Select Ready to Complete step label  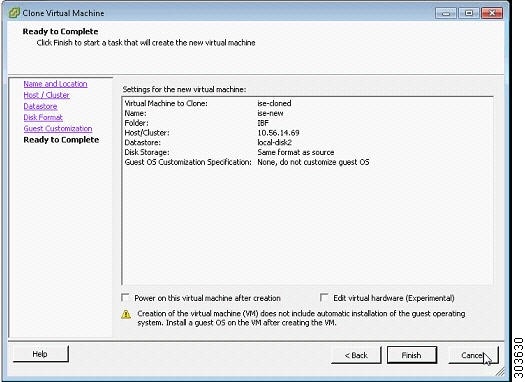click(61, 140)
